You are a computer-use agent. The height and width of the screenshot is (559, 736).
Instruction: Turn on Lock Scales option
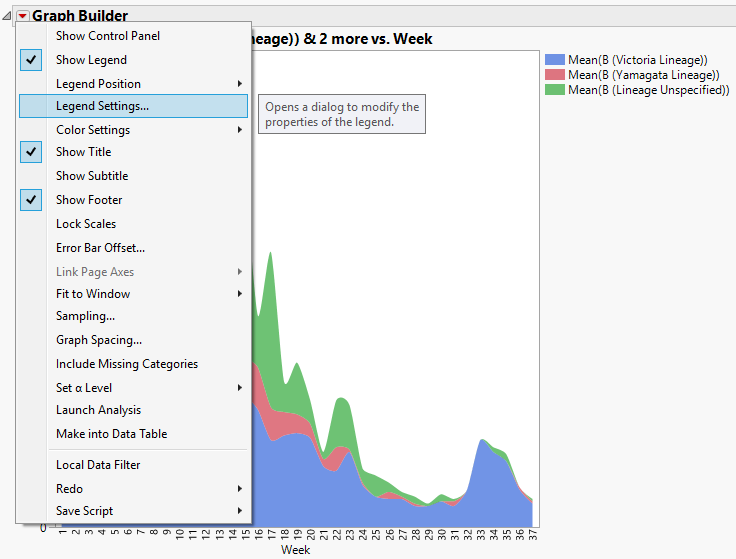[133, 224]
